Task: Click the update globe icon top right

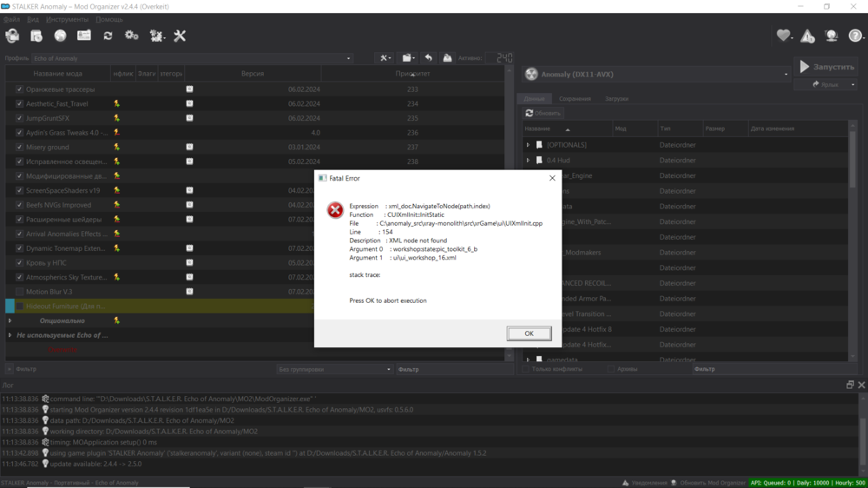Action: (832, 36)
